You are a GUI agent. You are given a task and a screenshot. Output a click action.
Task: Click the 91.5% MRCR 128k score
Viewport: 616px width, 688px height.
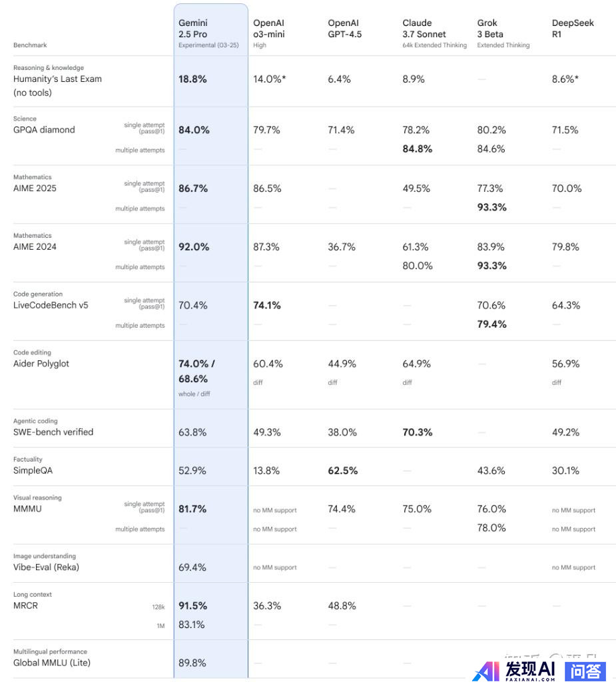pos(192,605)
